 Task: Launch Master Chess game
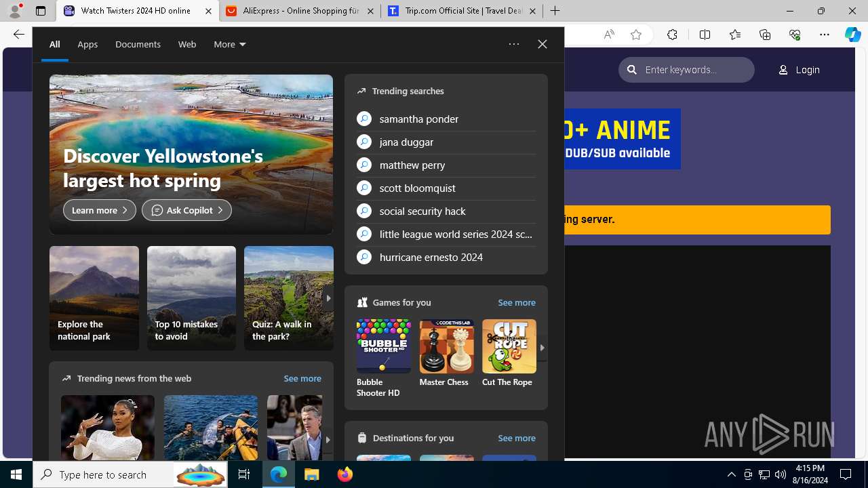(x=446, y=353)
